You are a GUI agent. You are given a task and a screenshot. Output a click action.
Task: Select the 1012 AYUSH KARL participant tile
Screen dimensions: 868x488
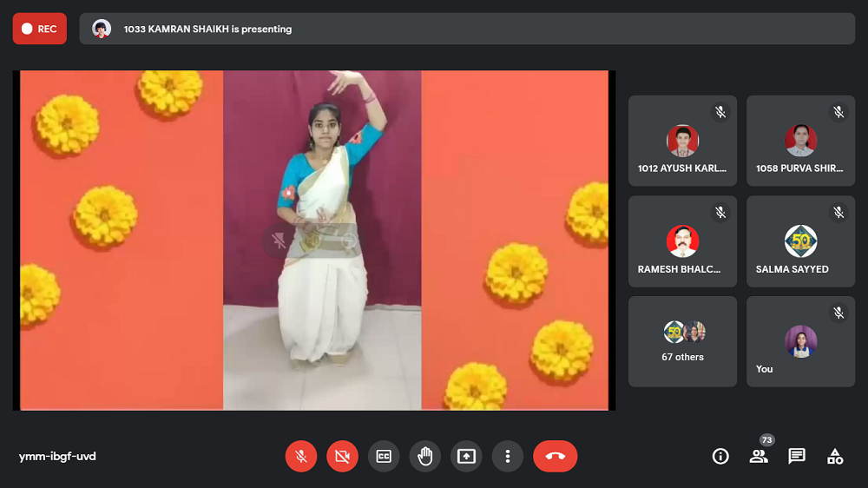point(682,141)
